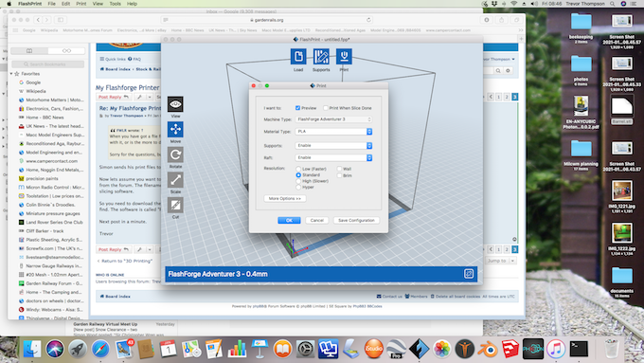644x363 pixels.
Task: Open Numbers chart icon in Dock
Action: 237,349
